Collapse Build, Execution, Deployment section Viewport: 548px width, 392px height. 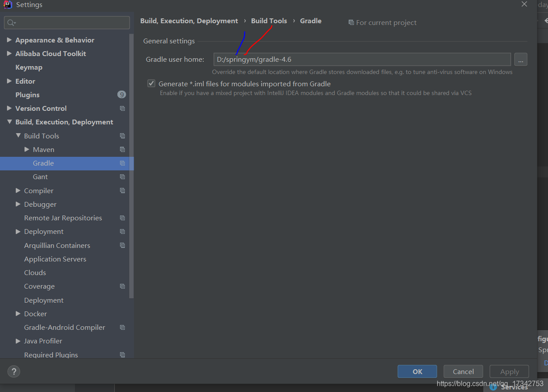[9, 122]
